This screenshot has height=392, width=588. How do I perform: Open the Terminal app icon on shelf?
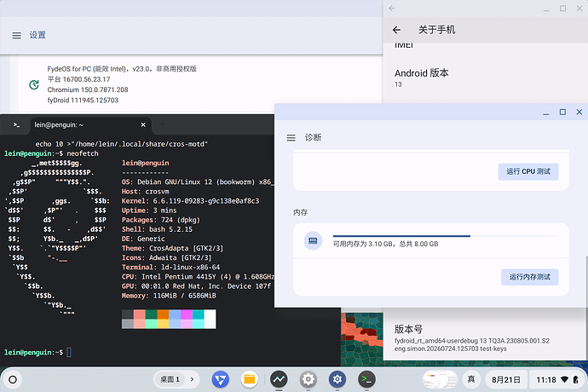point(366,379)
